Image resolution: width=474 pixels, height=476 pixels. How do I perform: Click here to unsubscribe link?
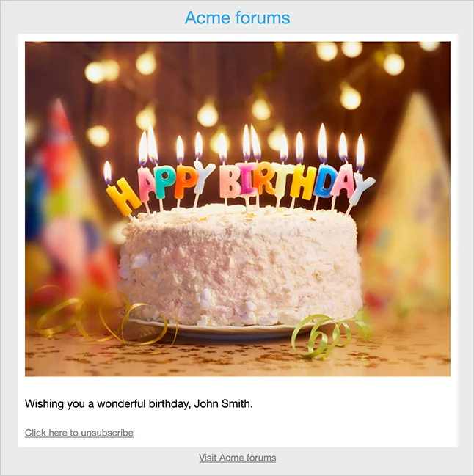click(x=79, y=433)
